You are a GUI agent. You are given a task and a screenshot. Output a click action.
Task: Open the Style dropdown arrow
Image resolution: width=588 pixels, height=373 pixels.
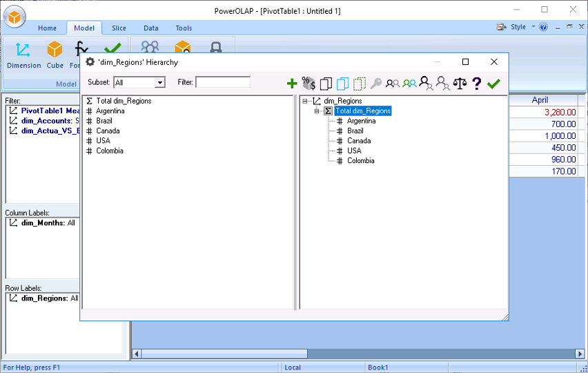[x=533, y=27]
